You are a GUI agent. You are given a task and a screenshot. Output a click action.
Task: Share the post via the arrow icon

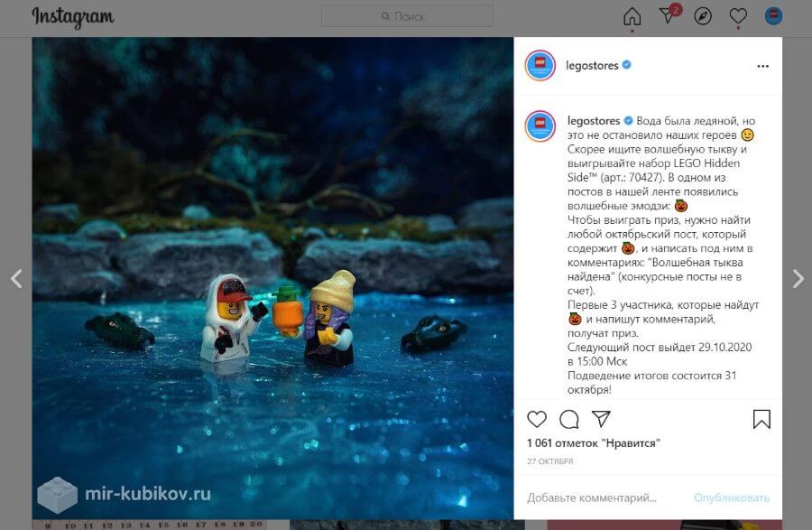[x=601, y=419]
